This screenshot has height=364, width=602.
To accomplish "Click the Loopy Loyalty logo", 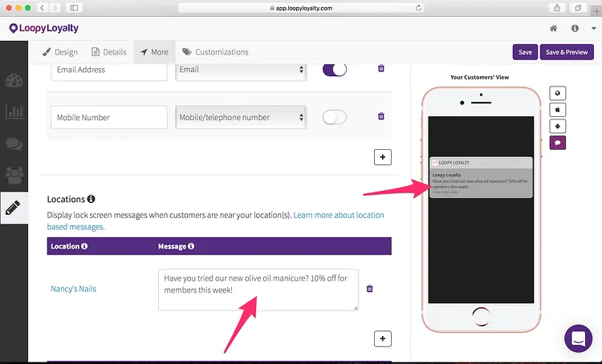I will pos(44,28).
